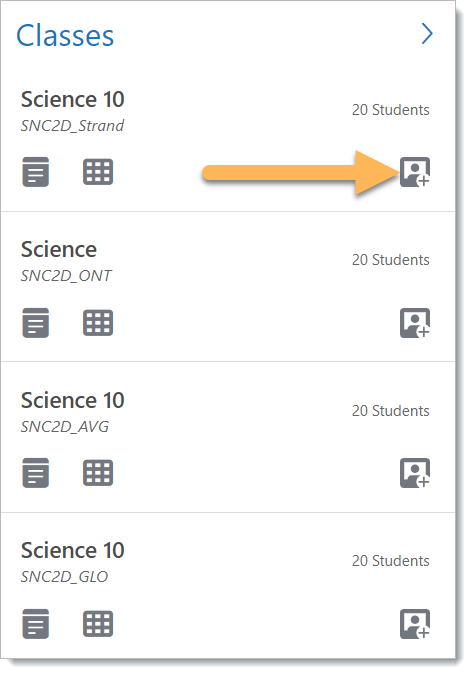Open the gradebook grid icon for SNC2D_ONT

click(98, 323)
